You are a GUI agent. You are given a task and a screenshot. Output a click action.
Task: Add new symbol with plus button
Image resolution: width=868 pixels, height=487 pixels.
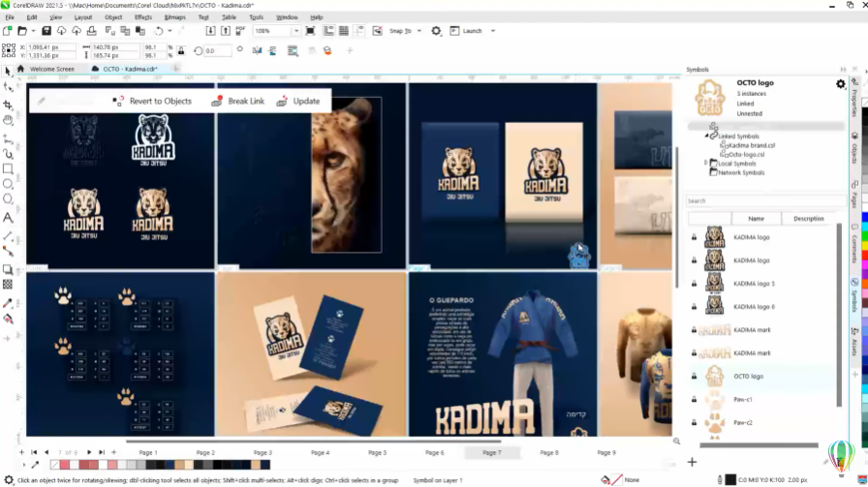point(692,462)
